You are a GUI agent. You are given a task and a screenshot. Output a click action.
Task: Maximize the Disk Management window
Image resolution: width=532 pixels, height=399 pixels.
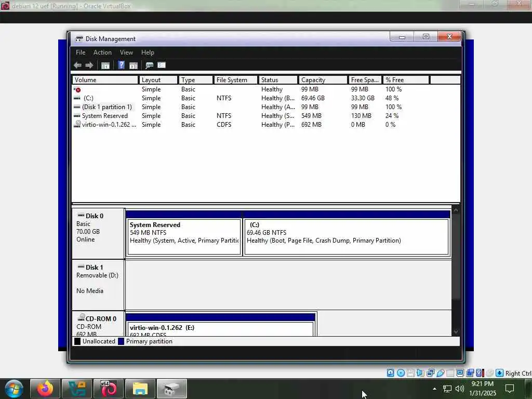click(426, 36)
